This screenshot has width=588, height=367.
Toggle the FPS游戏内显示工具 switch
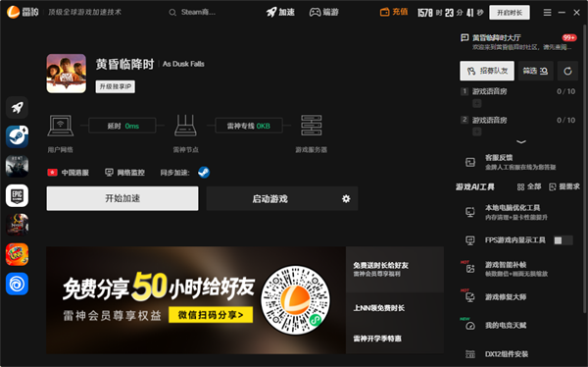[x=563, y=240]
